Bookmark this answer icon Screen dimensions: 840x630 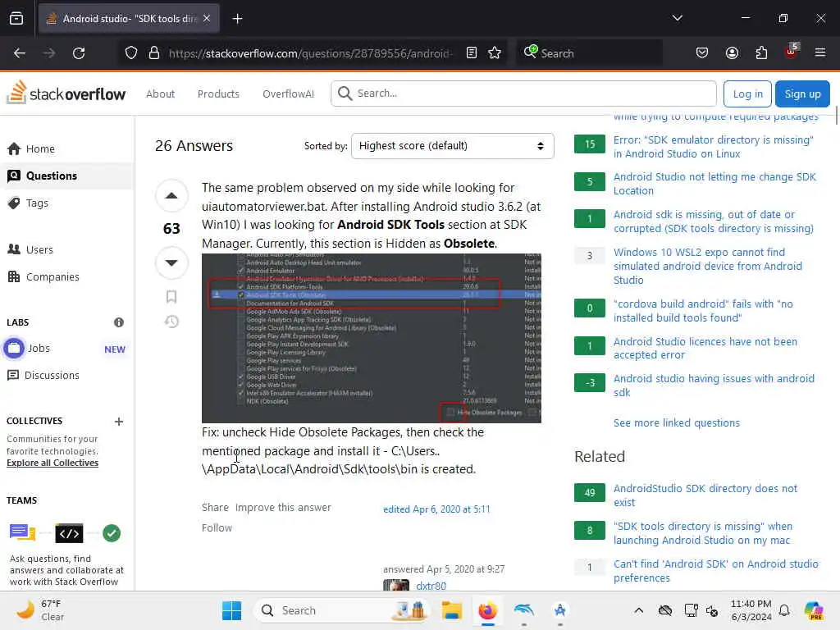(171, 296)
